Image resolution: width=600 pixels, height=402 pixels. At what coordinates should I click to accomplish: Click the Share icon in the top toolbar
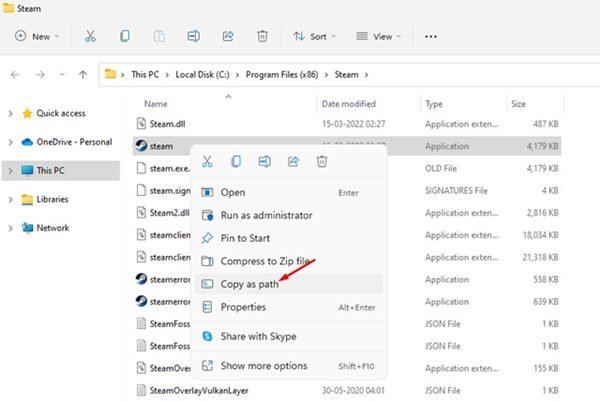227,36
